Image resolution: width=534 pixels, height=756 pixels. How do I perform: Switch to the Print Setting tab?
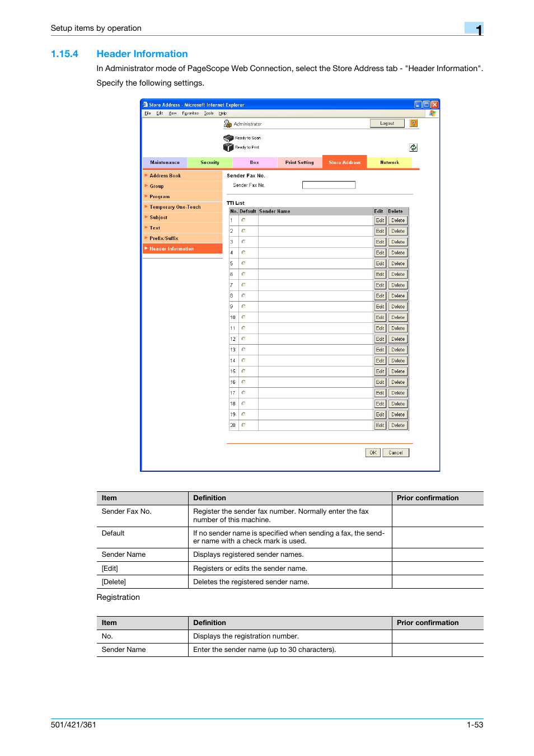[x=299, y=162]
